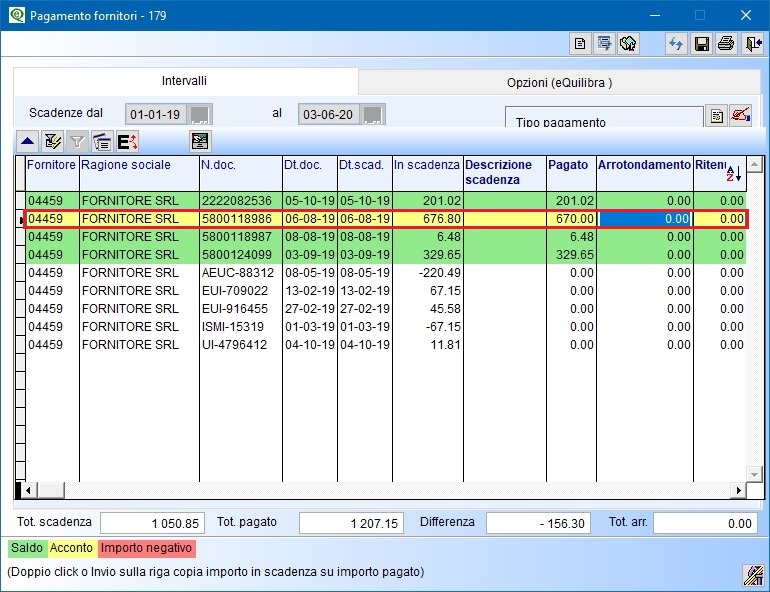Click the red Importo negativo legend swatch
Screen dimensions: 770x592
(147, 548)
